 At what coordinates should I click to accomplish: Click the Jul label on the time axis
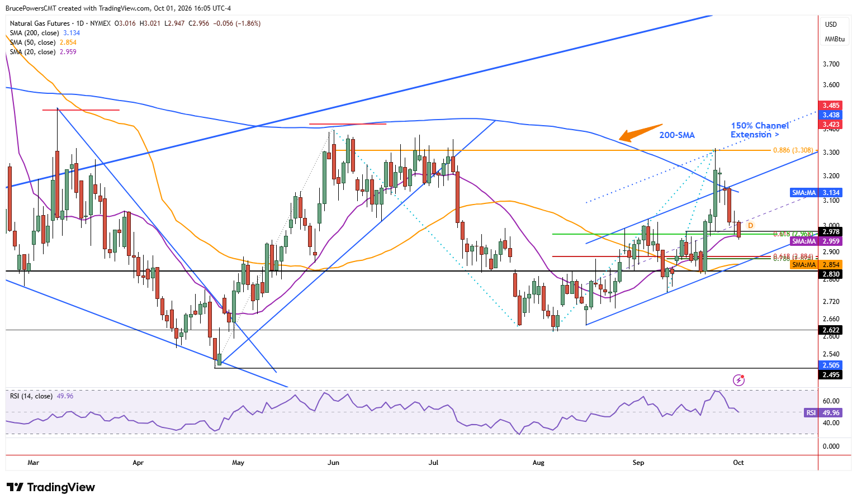tap(433, 463)
